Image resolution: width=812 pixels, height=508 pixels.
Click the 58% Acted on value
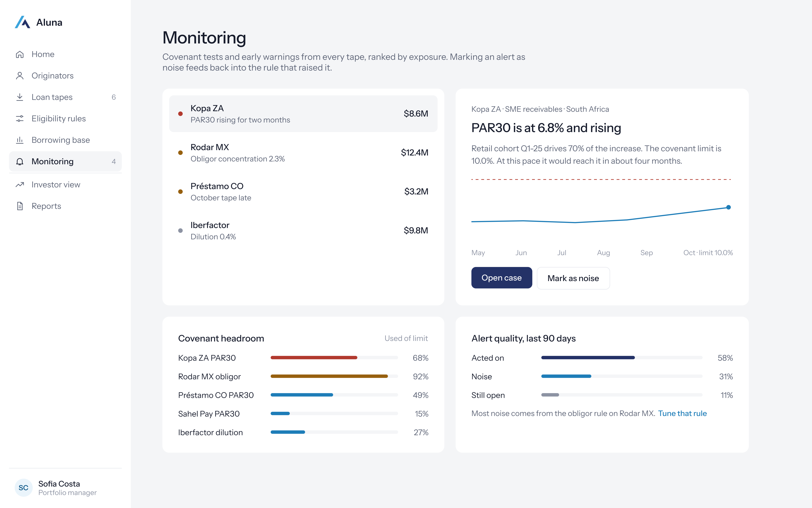(x=725, y=358)
